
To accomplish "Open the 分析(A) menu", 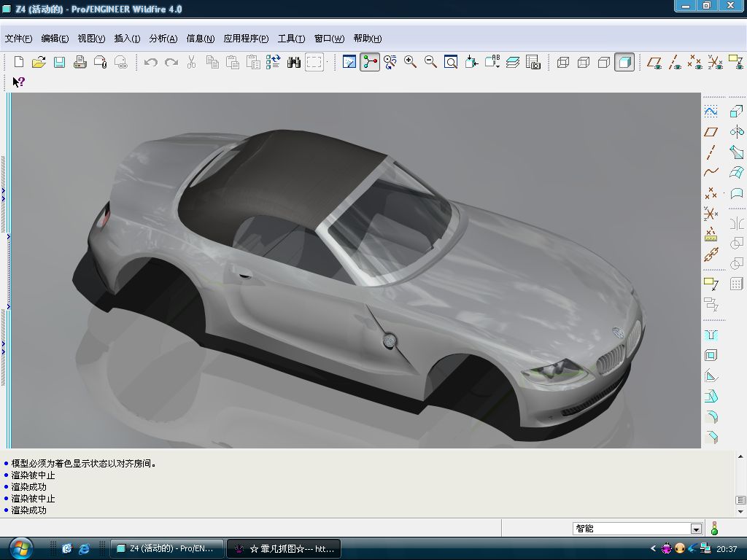I will coord(163,39).
